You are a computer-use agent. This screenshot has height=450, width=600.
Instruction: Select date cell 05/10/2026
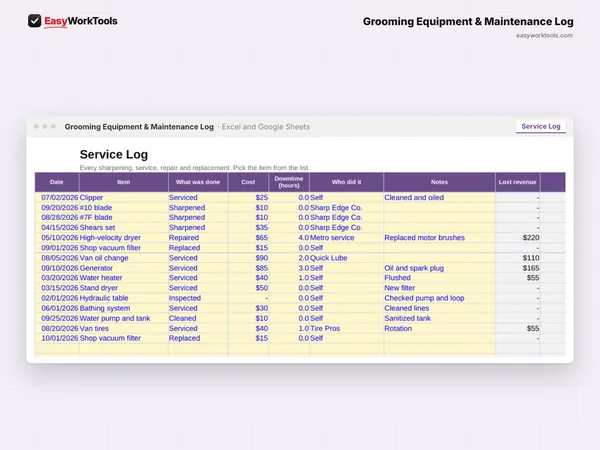(59, 238)
